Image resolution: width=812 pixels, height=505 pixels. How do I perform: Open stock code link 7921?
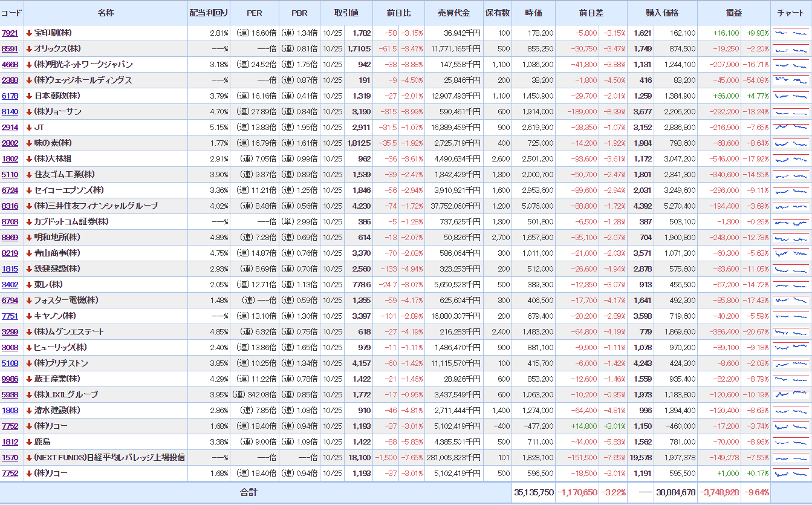click(x=10, y=33)
